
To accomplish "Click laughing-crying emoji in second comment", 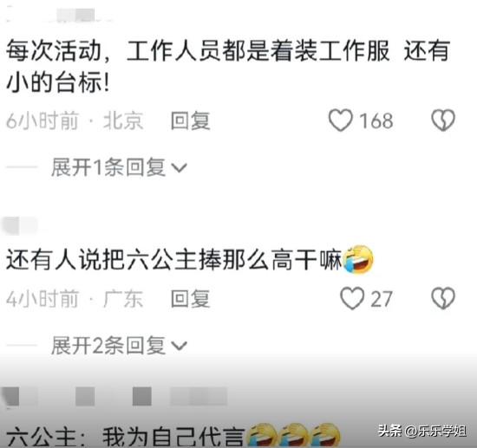I will coord(358,260).
